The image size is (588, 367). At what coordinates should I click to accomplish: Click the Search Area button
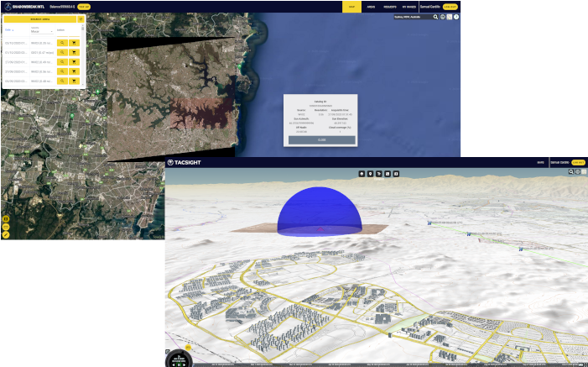pyautogui.click(x=40, y=19)
